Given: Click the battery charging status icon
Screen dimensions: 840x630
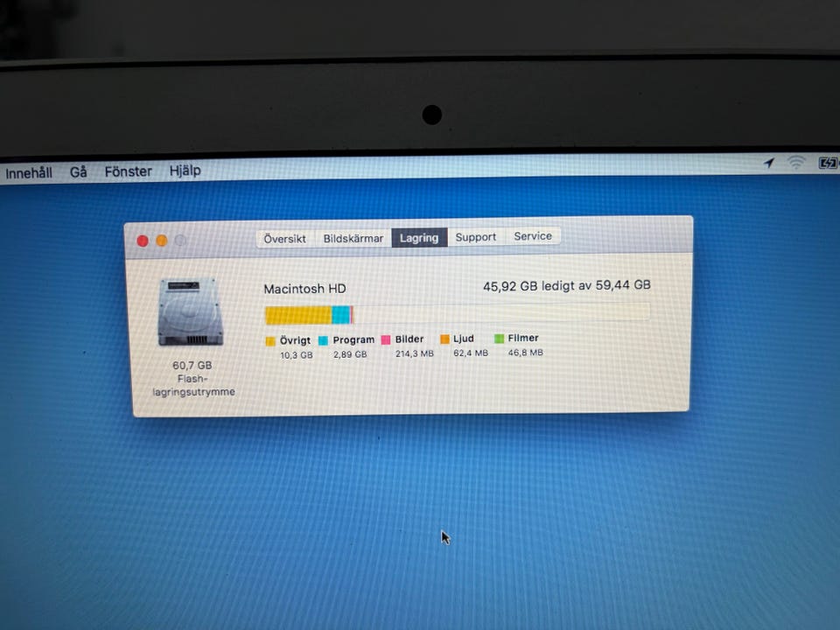Looking at the screenshot, I should click(x=828, y=163).
